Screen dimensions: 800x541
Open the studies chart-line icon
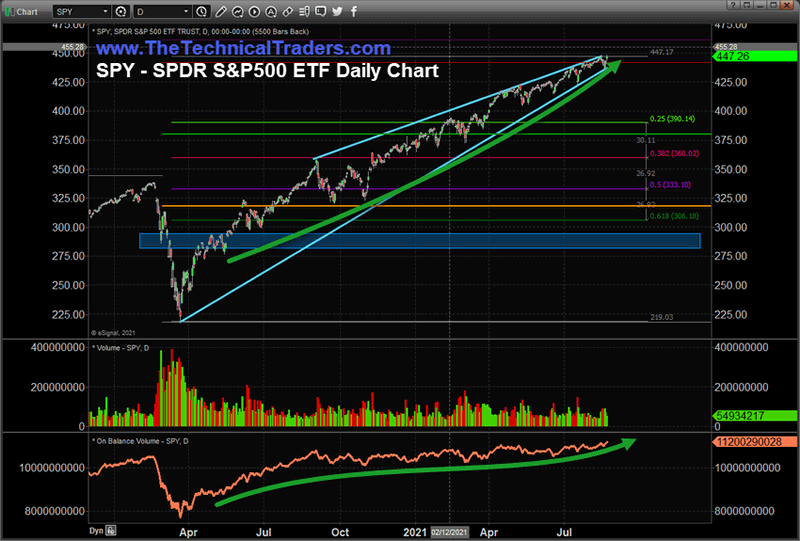tap(237, 11)
